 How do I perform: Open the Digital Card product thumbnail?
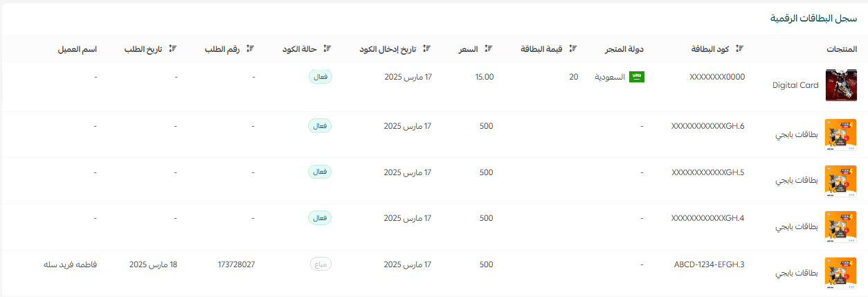click(840, 85)
